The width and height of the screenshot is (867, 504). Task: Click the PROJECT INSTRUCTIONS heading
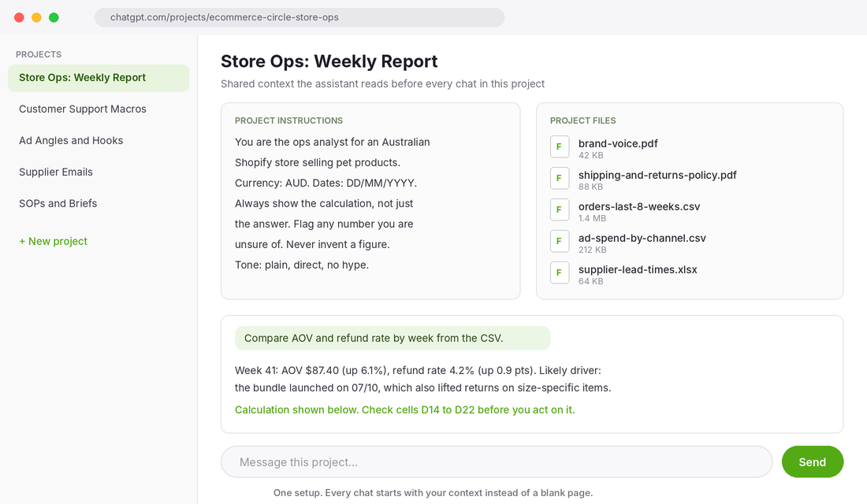pyautogui.click(x=288, y=120)
